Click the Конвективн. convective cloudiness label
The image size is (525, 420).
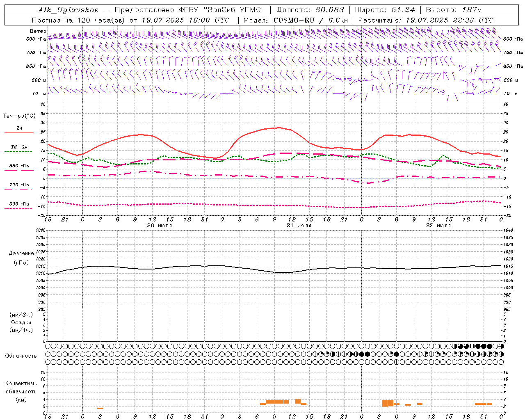[21, 383]
